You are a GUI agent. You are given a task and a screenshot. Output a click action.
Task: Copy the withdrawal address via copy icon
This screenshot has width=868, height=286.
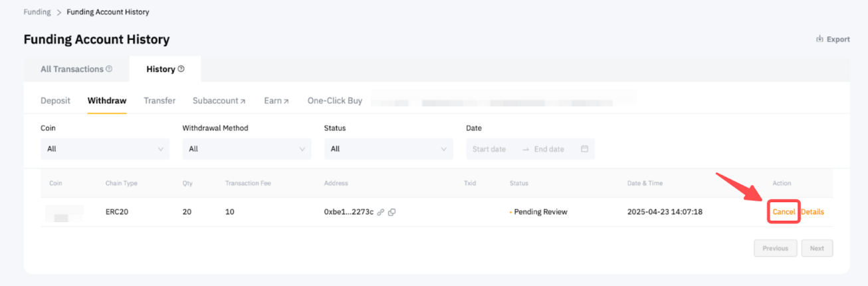click(392, 212)
